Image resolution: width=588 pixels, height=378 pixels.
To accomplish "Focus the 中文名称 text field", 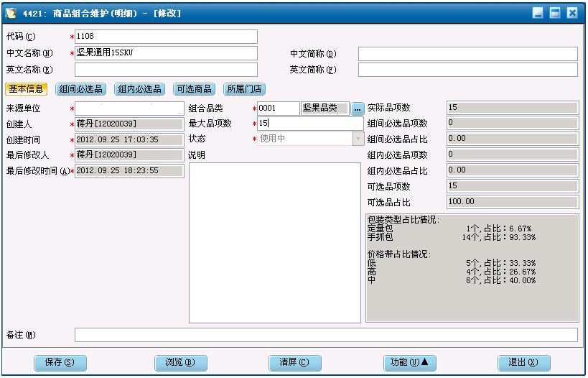I will point(166,53).
